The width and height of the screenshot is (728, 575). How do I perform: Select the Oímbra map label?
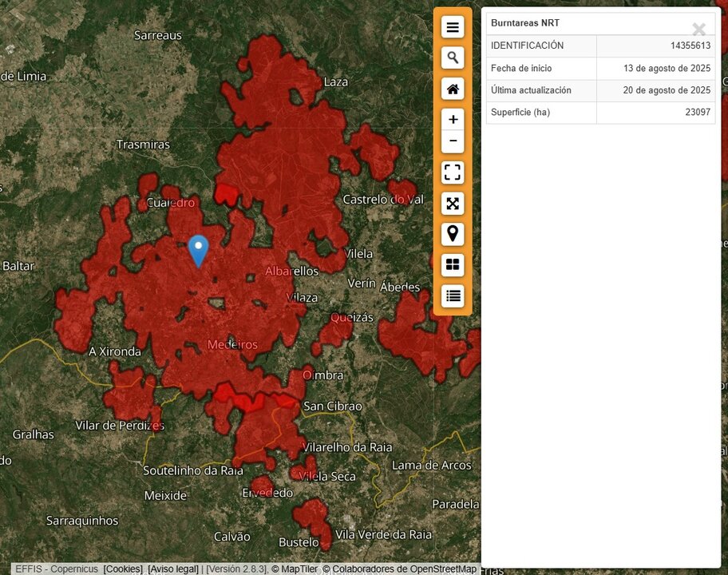click(323, 375)
